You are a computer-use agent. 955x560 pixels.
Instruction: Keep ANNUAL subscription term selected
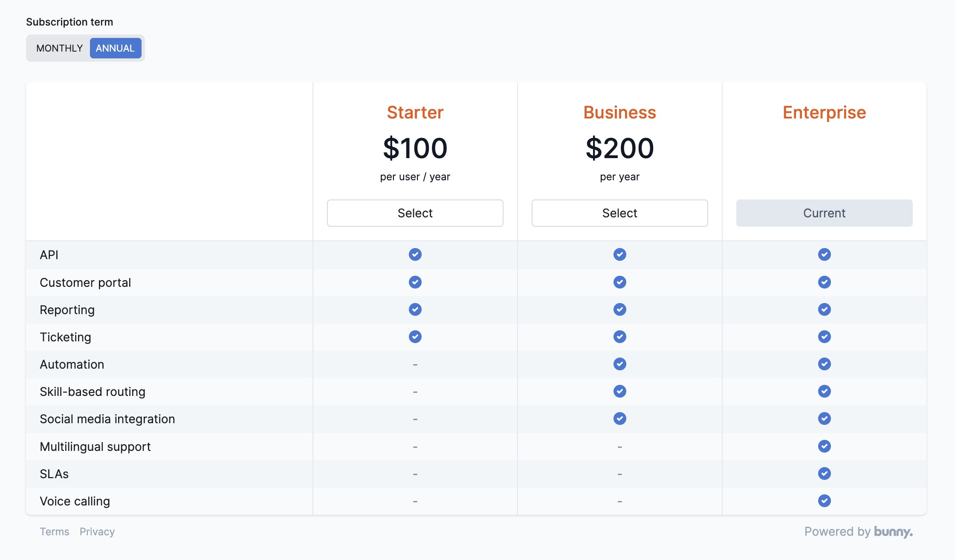click(115, 48)
